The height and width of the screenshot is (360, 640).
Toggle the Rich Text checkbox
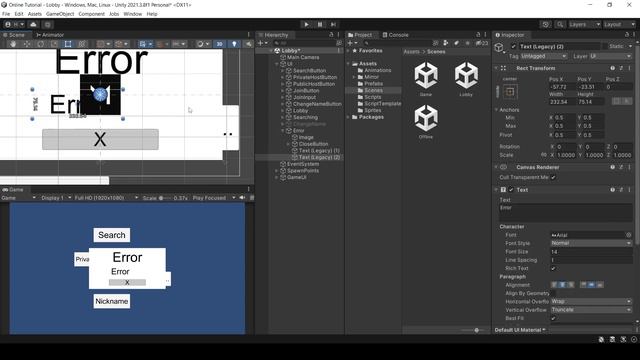coord(553,269)
